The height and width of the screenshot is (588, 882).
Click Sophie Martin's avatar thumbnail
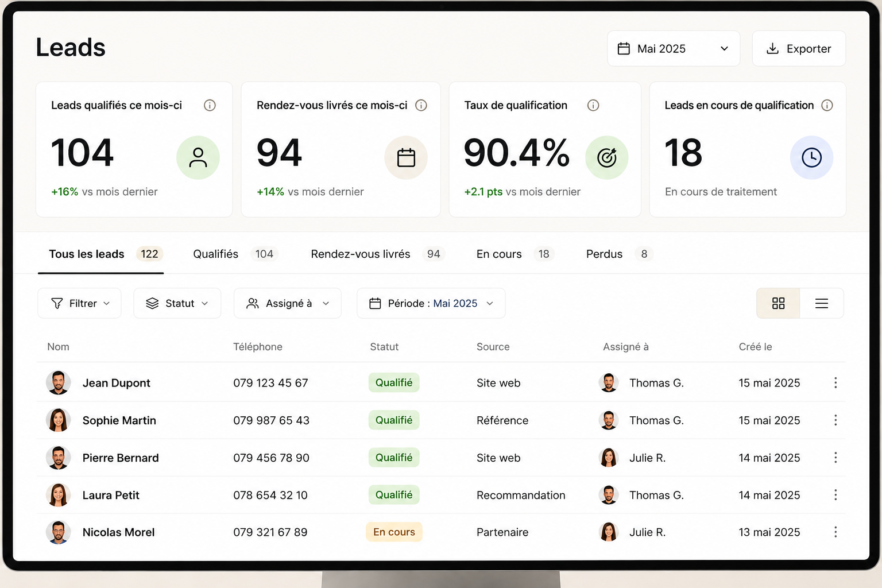[x=58, y=420]
